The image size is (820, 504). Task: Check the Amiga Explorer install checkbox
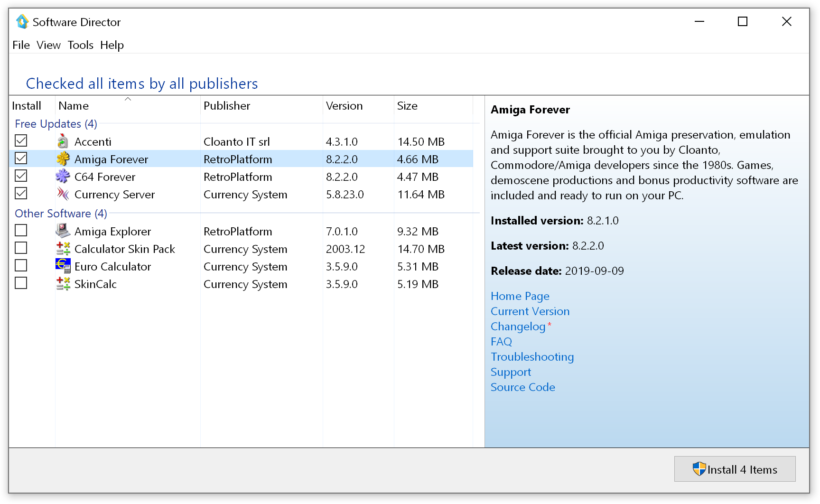(x=21, y=230)
